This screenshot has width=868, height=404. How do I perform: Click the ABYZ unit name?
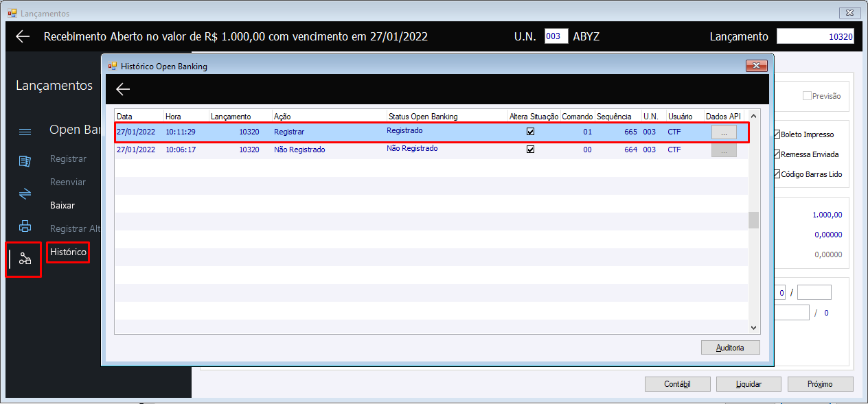[586, 36]
